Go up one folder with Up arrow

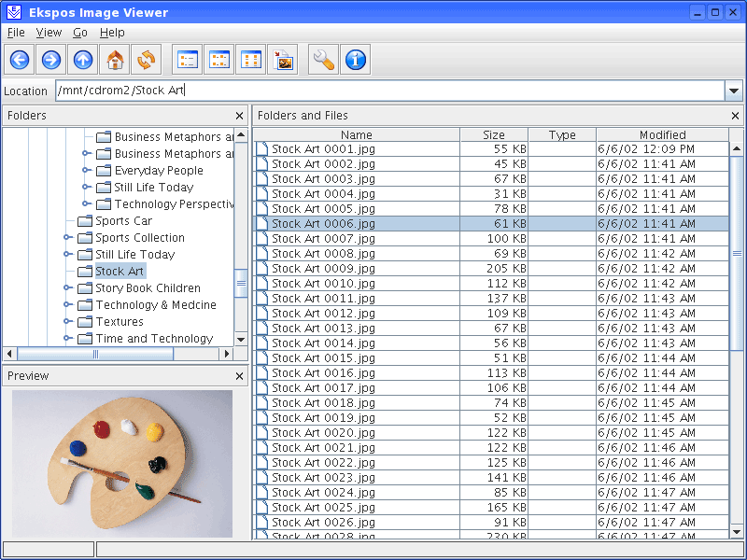(x=83, y=61)
